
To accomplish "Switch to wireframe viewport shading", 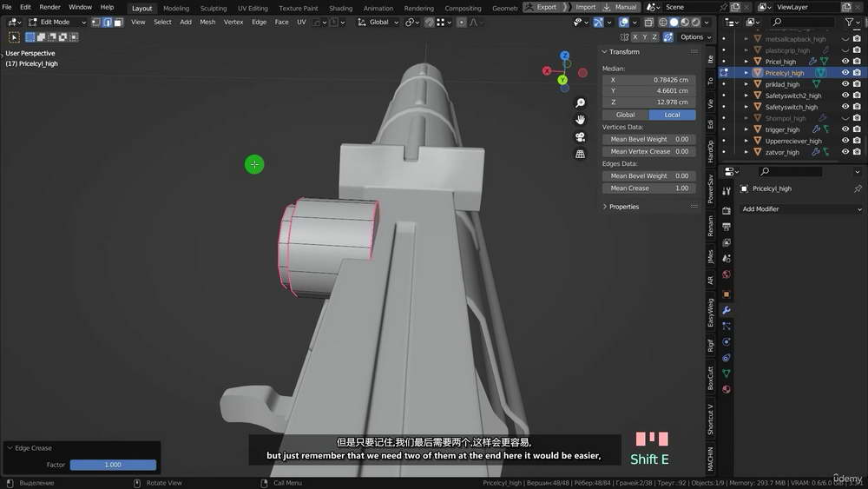I will tap(662, 23).
